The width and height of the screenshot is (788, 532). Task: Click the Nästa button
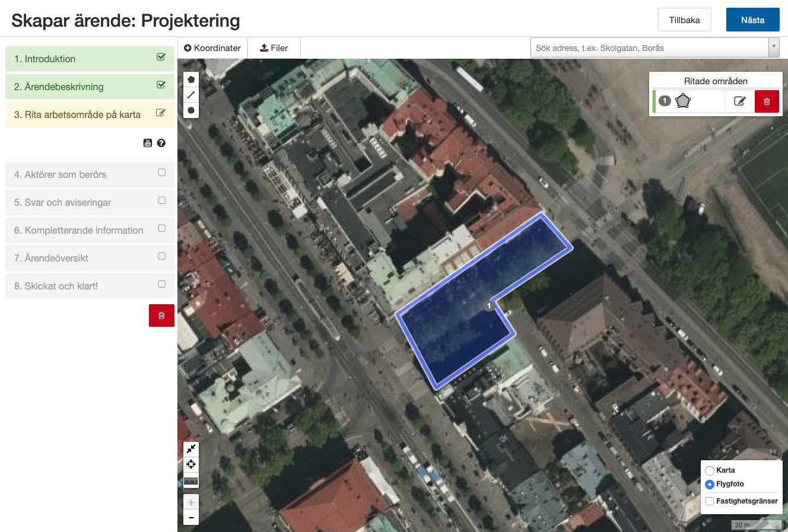pyautogui.click(x=752, y=20)
